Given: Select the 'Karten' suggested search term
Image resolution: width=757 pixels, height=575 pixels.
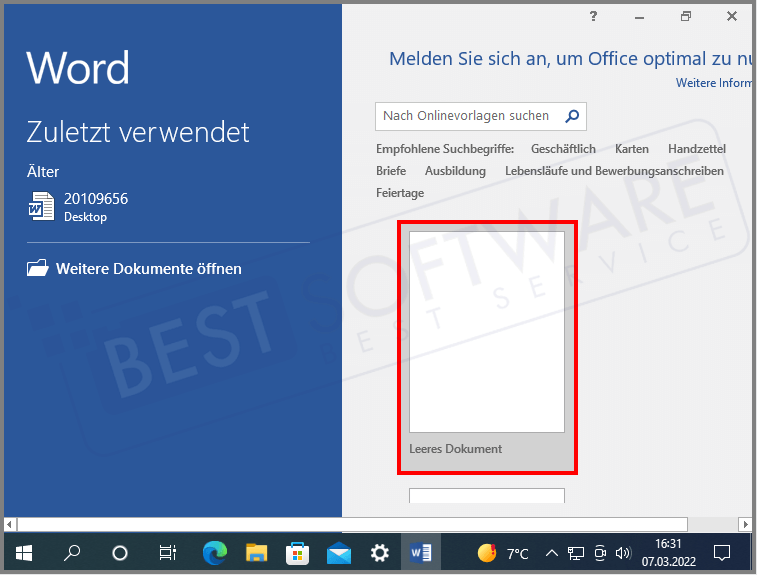Looking at the screenshot, I should coord(631,149).
